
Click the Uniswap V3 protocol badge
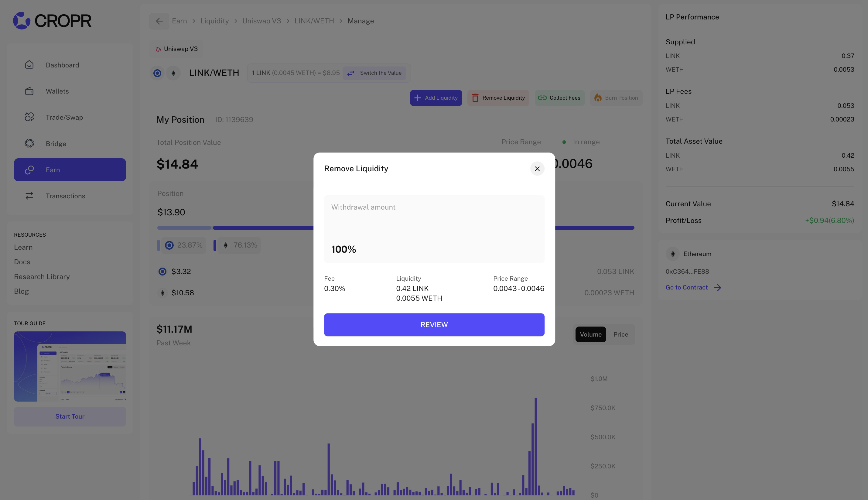[176, 49]
